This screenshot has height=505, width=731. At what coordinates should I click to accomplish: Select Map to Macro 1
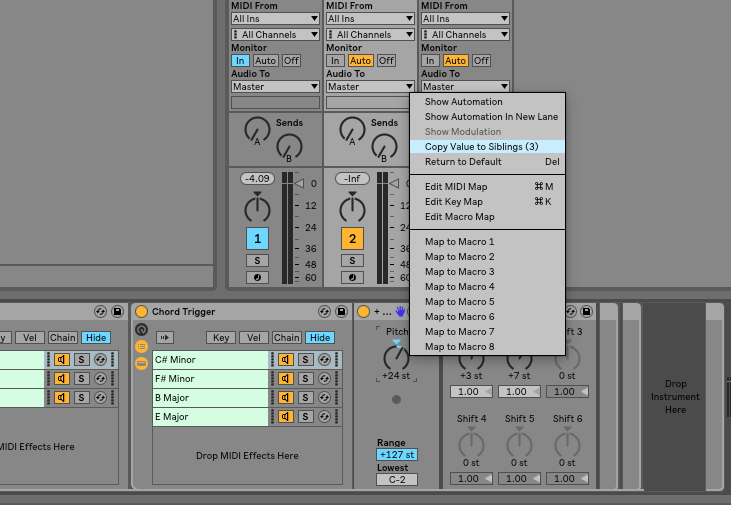[x=488, y=242]
